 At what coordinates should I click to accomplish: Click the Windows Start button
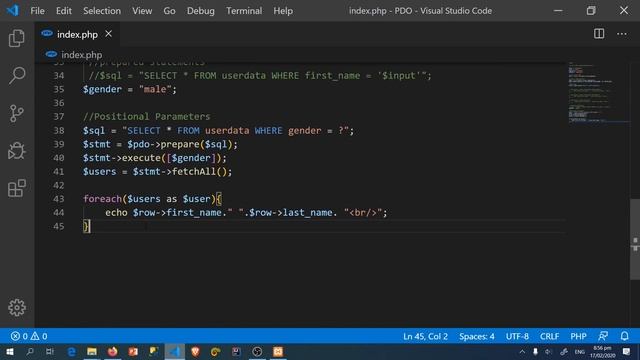[x=10, y=351]
